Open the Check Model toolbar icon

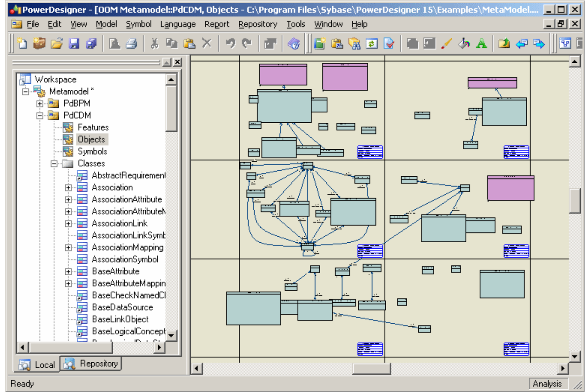pyautogui.click(x=389, y=44)
